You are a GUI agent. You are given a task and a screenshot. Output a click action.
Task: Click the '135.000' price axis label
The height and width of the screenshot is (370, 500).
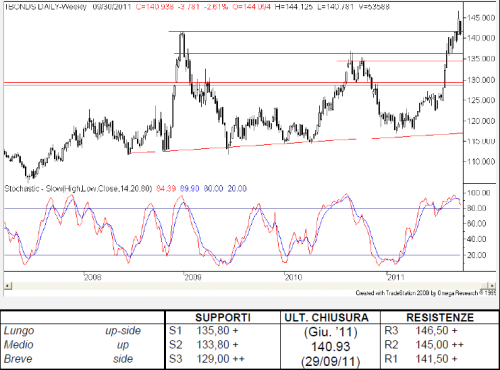pos(481,59)
